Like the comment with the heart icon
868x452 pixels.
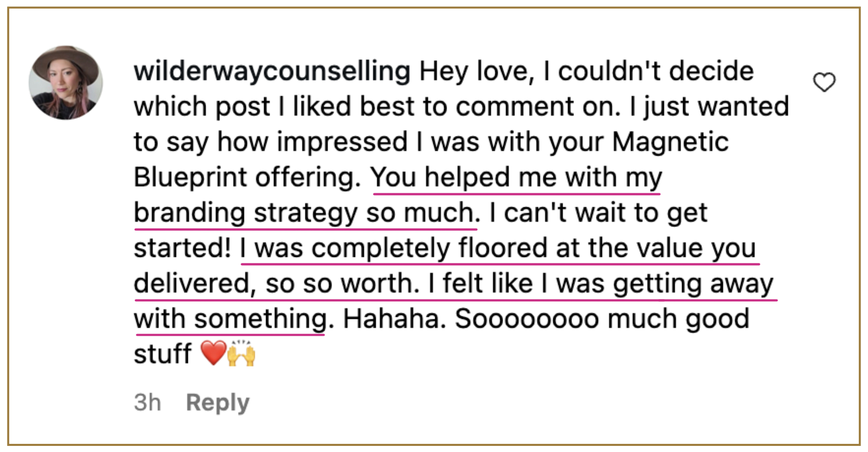tap(824, 82)
